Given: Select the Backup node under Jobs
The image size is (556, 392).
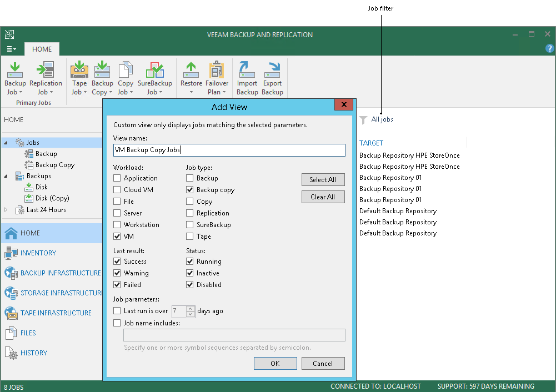Looking at the screenshot, I should pos(46,154).
